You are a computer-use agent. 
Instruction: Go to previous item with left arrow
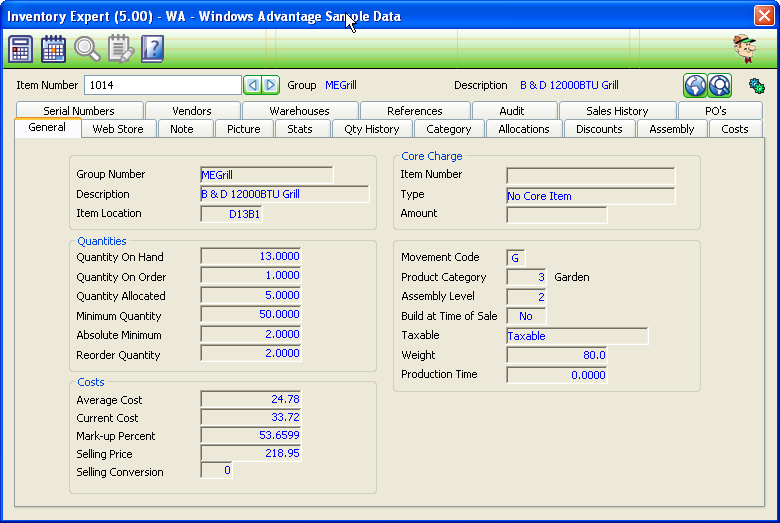253,86
